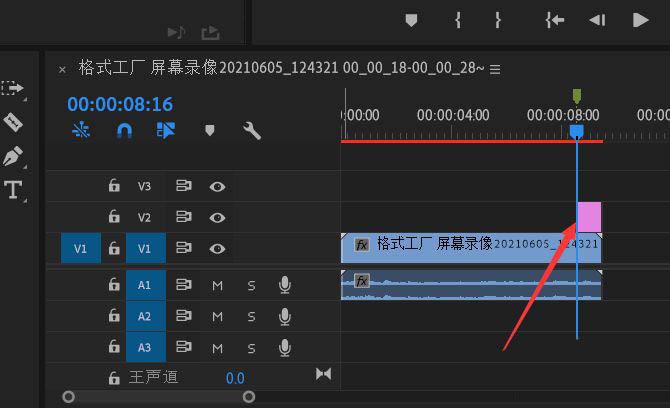Select the Type tool
The width and height of the screenshot is (670, 408).
pyautogui.click(x=14, y=190)
